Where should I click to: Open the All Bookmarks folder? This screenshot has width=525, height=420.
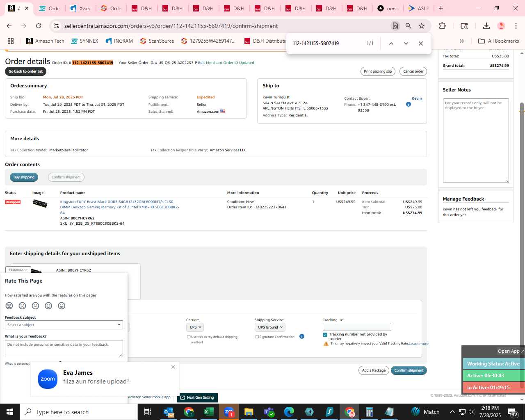pos(499,41)
